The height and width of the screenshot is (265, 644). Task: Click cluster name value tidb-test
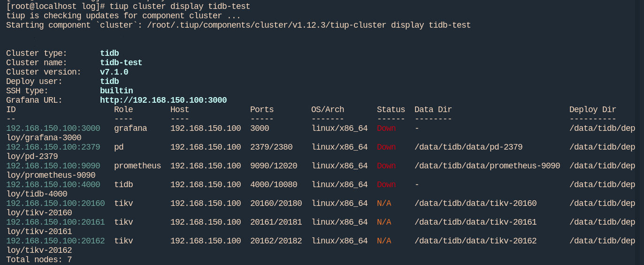[121, 62]
